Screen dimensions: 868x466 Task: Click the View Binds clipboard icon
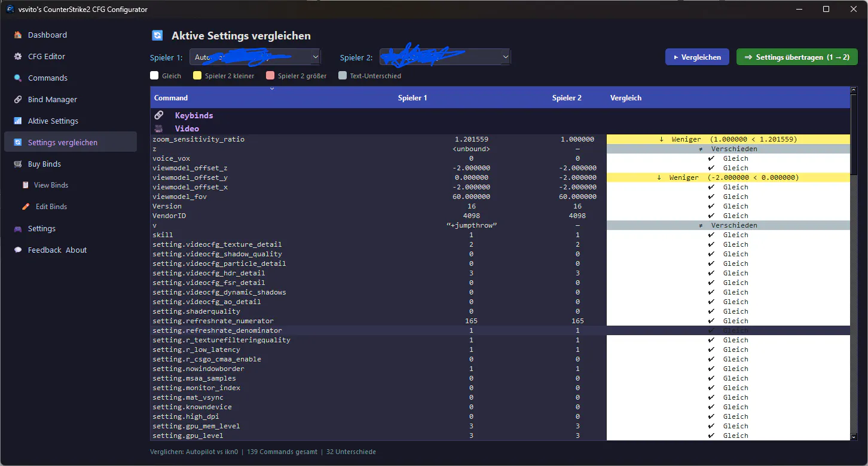tap(25, 185)
